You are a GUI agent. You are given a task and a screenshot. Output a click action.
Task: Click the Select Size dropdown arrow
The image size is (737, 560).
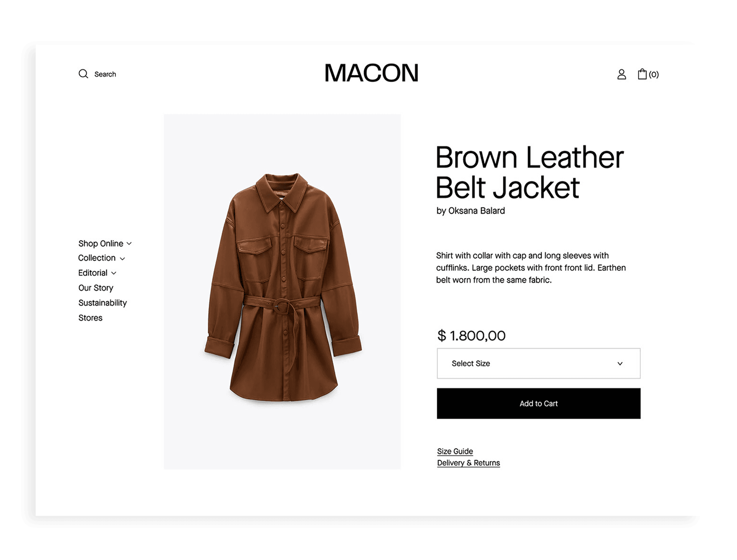[620, 363]
